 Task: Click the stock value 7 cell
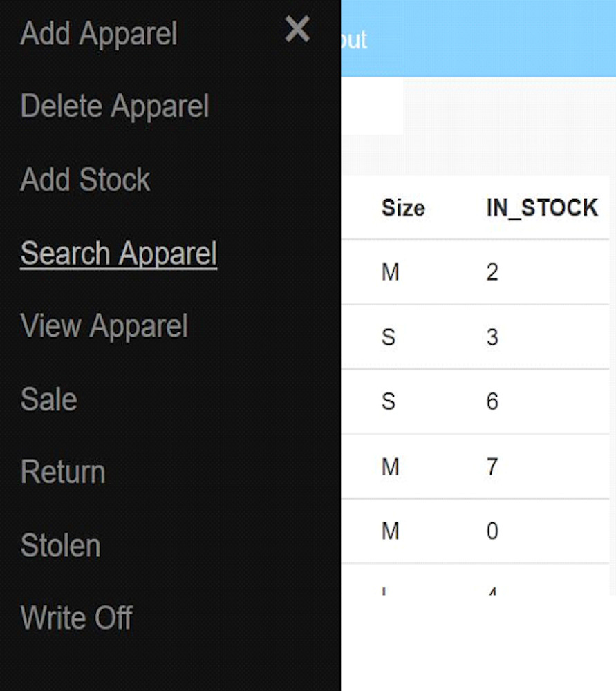point(492,466)
